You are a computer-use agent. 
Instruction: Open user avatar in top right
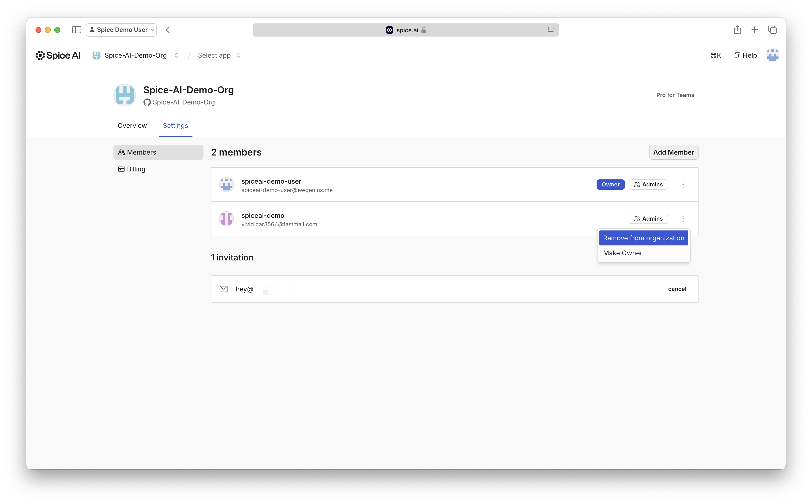[772, 55]
